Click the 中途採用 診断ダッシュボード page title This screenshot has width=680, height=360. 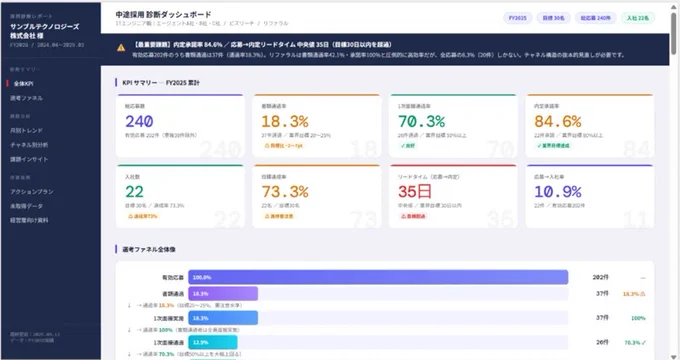click(163, 14)
